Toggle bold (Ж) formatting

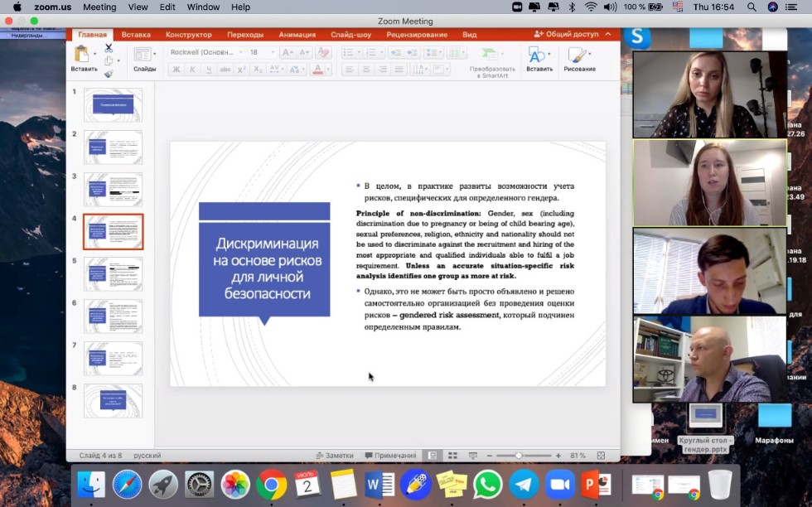pos(176,70)
